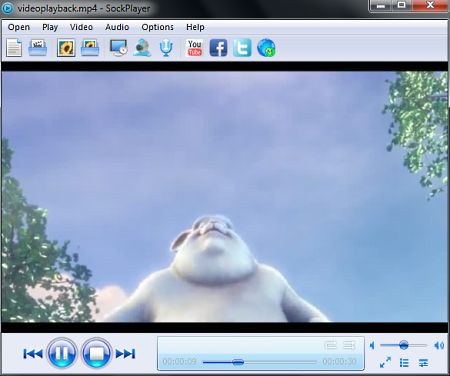Click the loud volume speaker icon

click(439, 345)
